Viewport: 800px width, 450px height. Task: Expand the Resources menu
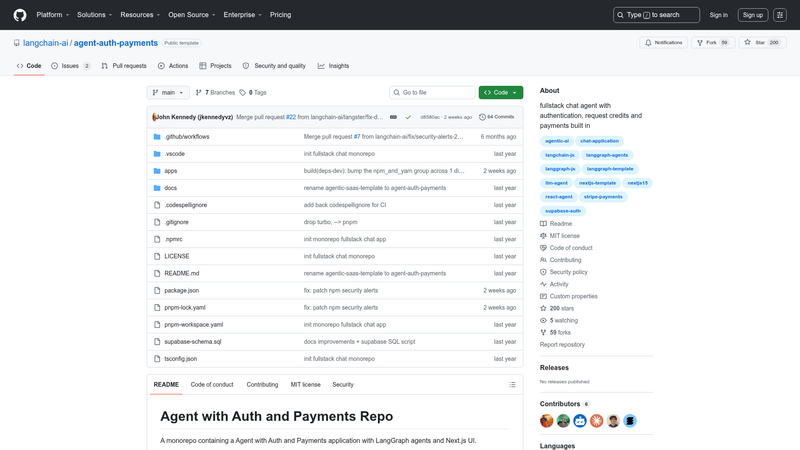click(140, 15)
